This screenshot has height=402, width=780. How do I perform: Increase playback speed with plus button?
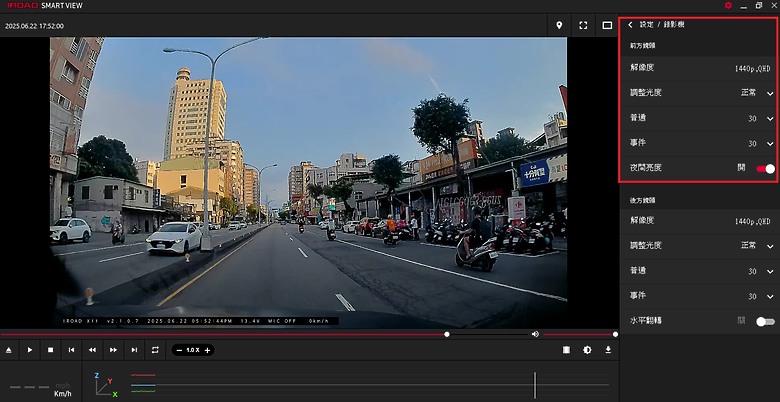207,350
